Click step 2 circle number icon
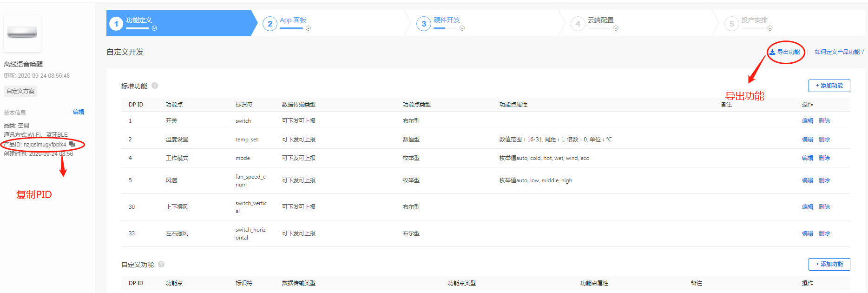Screen dimensions: 868x293 tap(270, 24)
